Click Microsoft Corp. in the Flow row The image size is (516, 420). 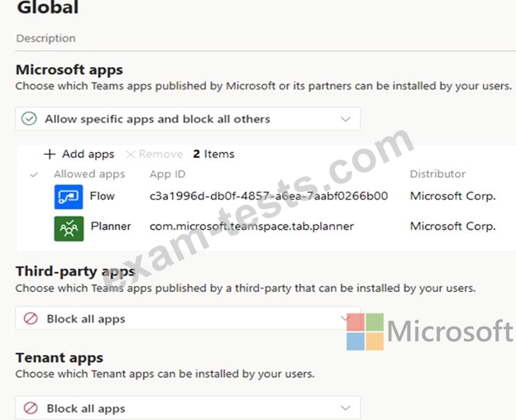[x=453, y=196]
